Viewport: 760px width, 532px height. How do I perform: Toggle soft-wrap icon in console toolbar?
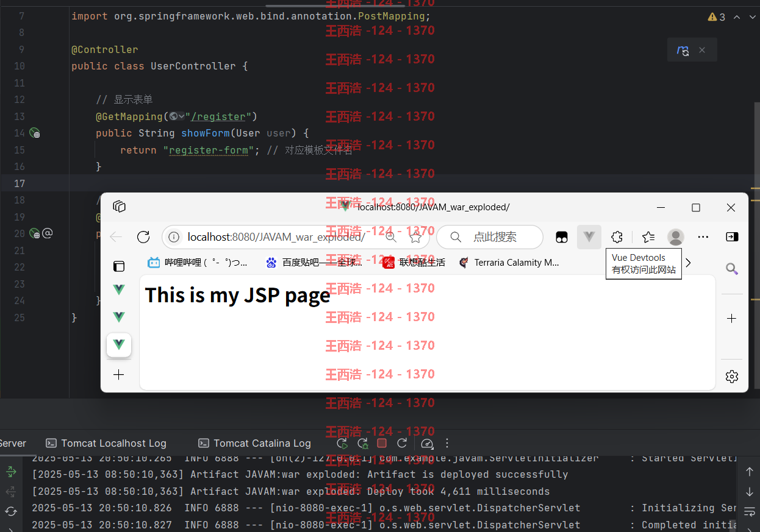click(750, 511)
